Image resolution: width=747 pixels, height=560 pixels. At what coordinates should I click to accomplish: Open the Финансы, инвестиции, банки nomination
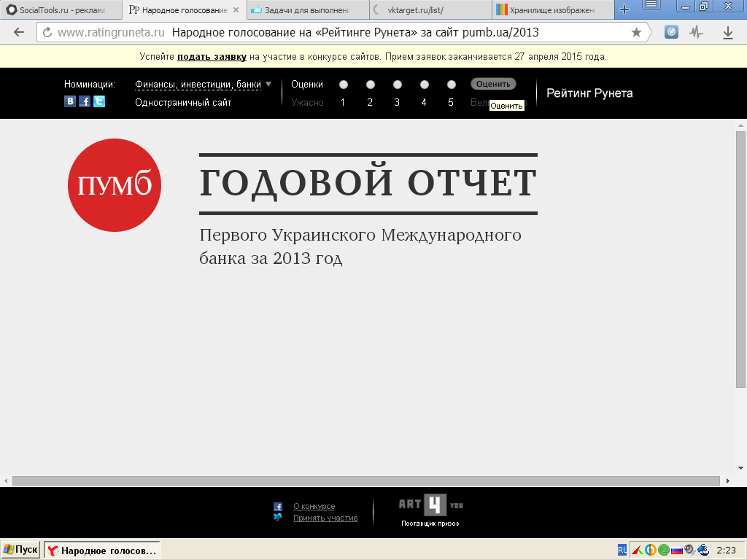(198, 85)
